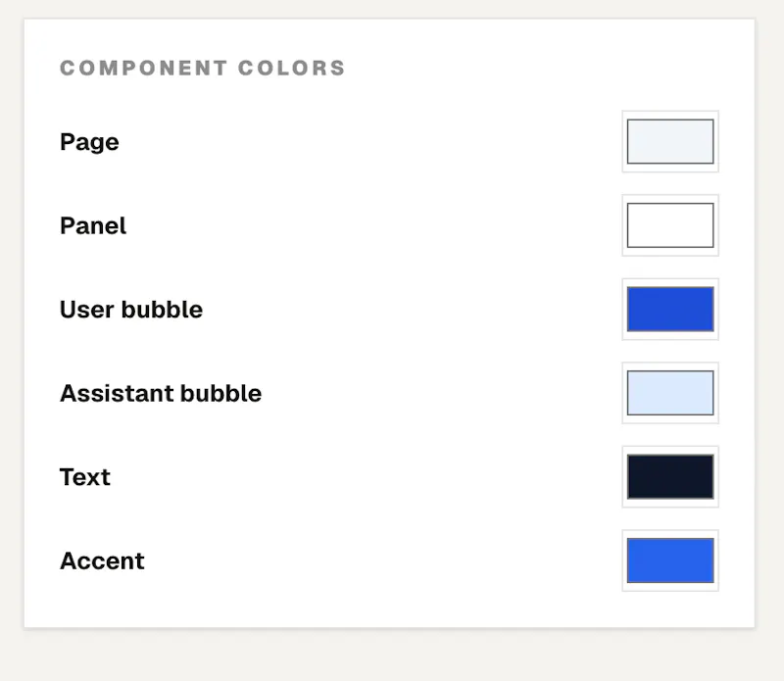Image resolution: width=784 pixels, height=681 pixels.
Task: Select the Accent label
Action: click(102, 560)
